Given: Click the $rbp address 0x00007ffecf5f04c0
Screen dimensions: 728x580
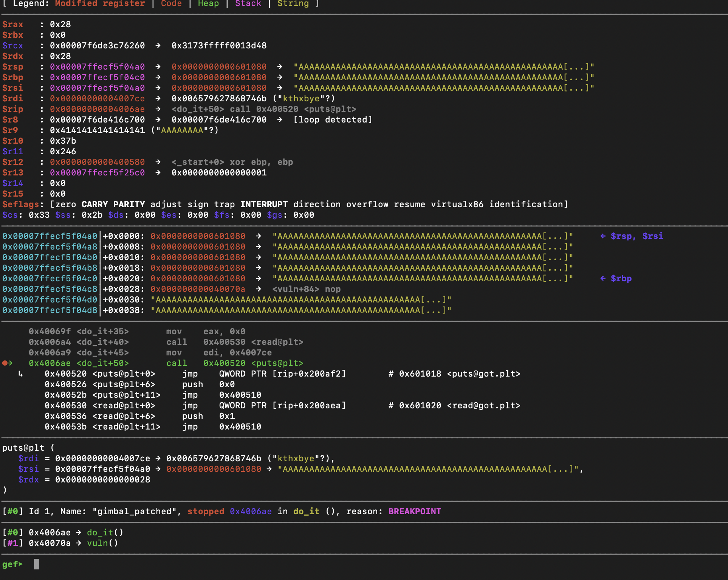Looking at the screenshot, I should [97, 77].
